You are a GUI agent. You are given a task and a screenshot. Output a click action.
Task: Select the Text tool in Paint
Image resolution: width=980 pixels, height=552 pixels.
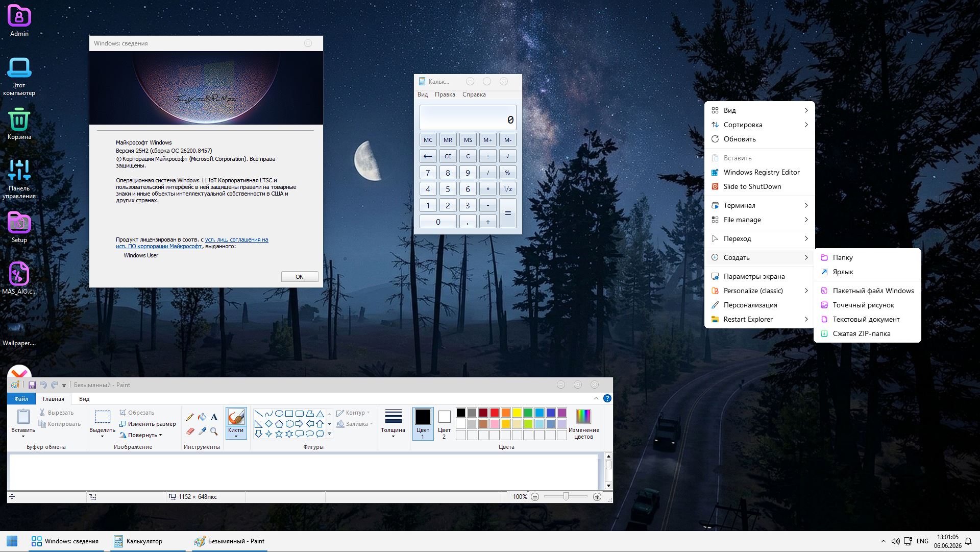[x=214, y=417]
